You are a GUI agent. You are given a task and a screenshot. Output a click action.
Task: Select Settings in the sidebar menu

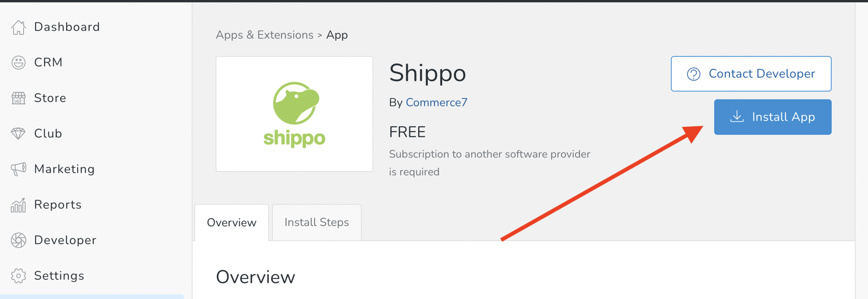[59, 275]
